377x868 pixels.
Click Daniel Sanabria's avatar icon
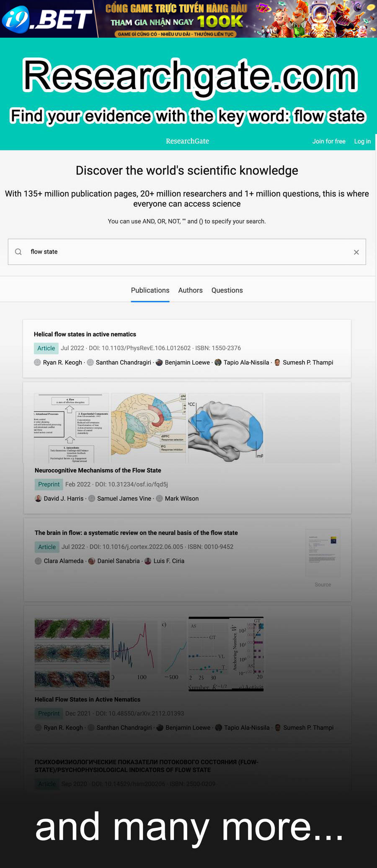pyautogui.click(x=92, y=561)
